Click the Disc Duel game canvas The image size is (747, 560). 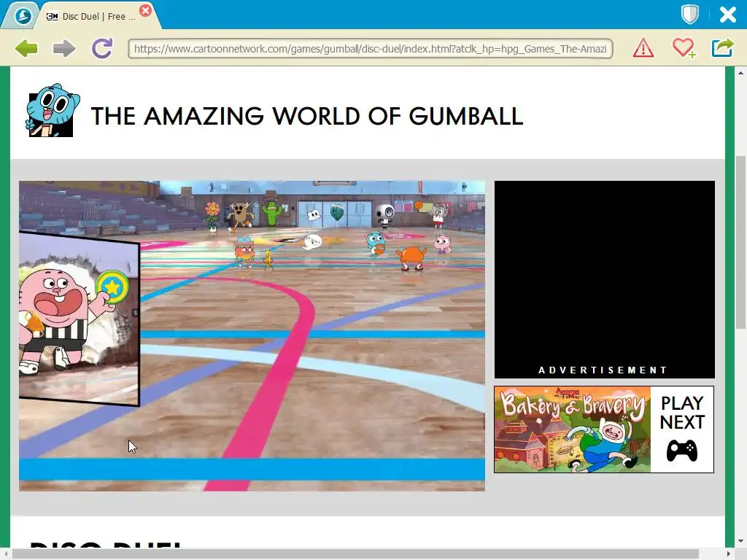(252, 335)
